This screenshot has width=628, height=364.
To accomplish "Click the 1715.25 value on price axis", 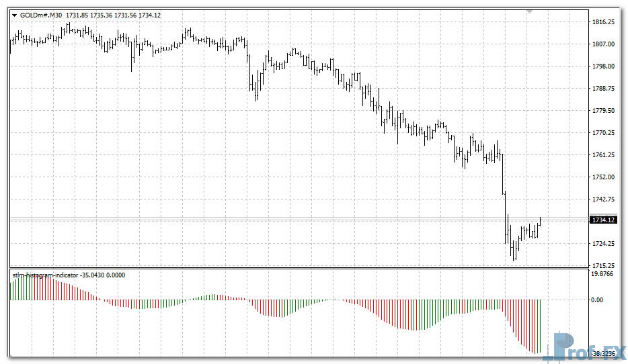I will point(603,266).
